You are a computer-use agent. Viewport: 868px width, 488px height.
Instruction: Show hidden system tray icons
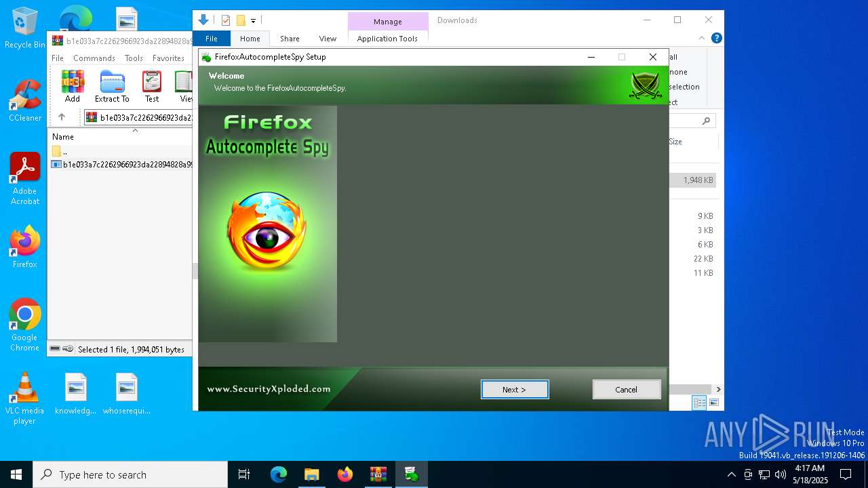coord(731,474)
